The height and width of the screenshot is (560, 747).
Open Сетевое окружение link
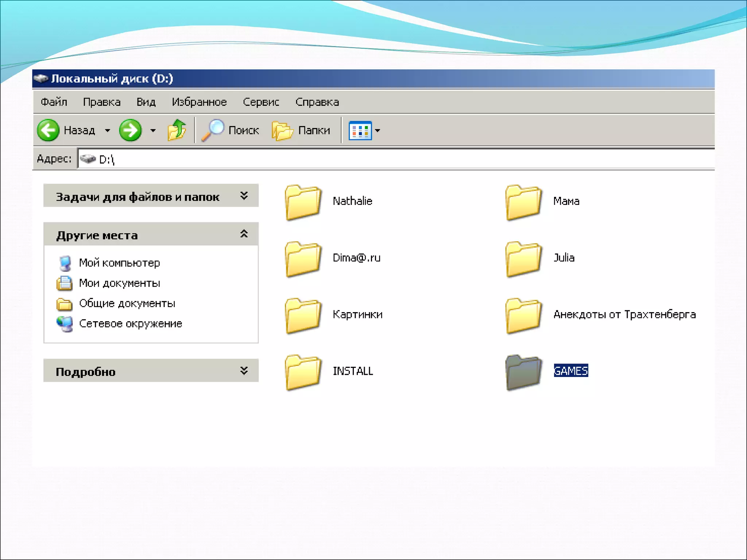130,324
